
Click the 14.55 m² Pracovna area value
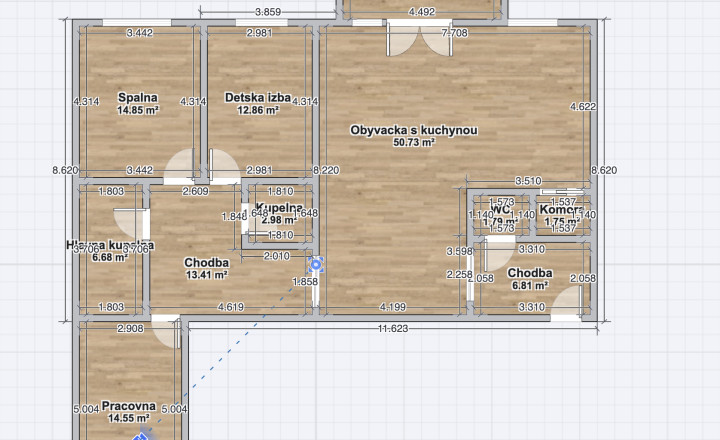pos(129,418)
